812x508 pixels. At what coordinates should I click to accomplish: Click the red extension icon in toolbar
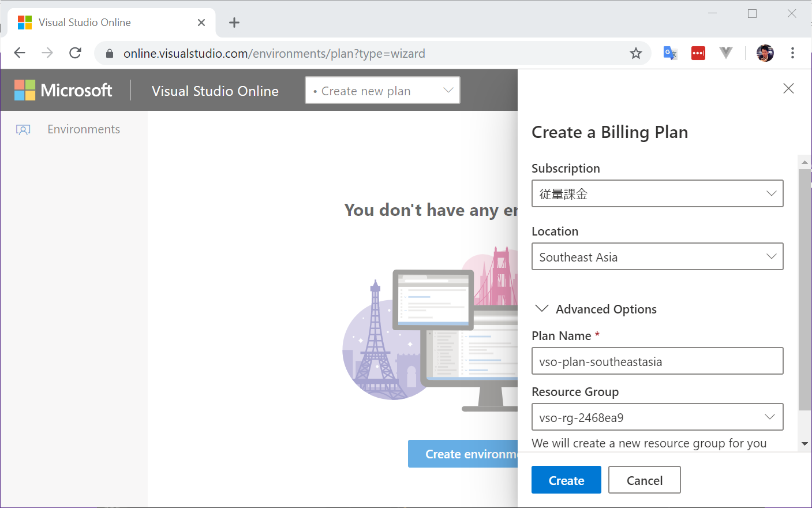click(x=698, y=53)
